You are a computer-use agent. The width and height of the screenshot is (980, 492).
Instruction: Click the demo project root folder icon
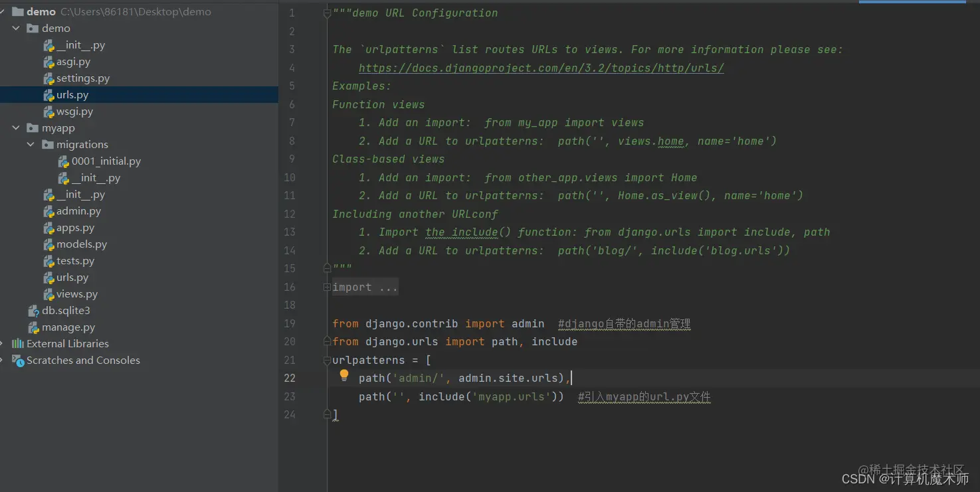[x=18, y=12]
